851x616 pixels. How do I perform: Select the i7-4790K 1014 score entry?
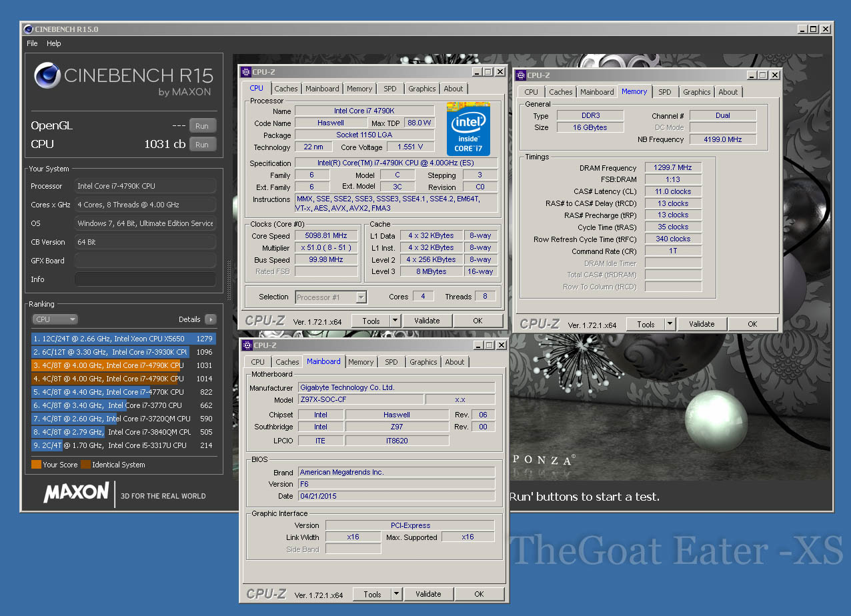click(x=123, y=379)
